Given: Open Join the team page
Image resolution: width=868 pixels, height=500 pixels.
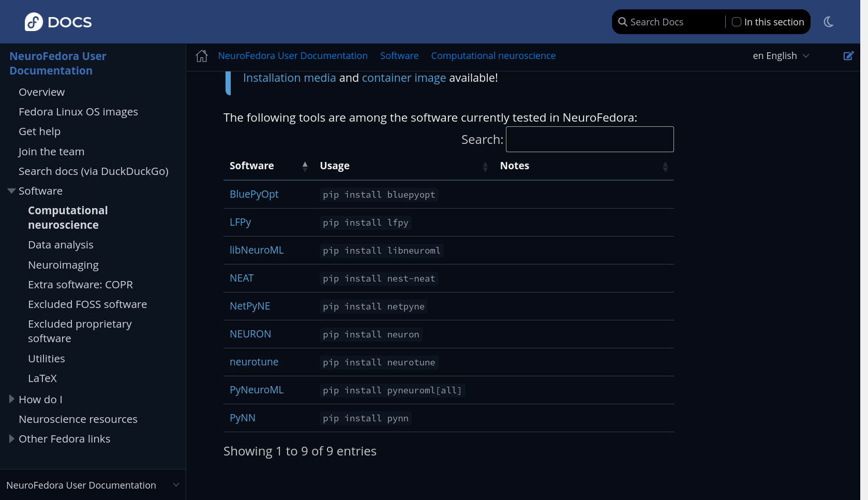Looking at the screenshot, I should pyautogui.click(x=51, y=152).
